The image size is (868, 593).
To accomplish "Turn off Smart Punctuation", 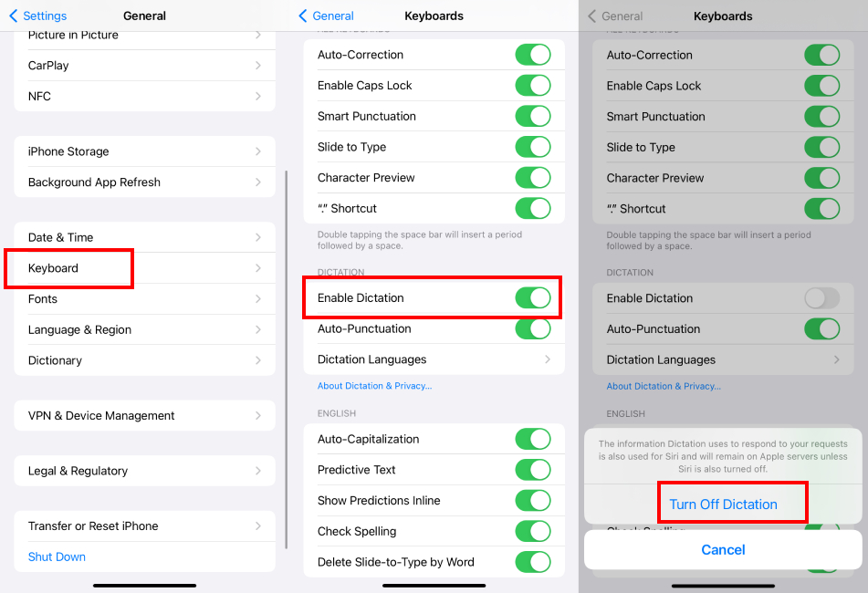I will (x=533, y=116).
